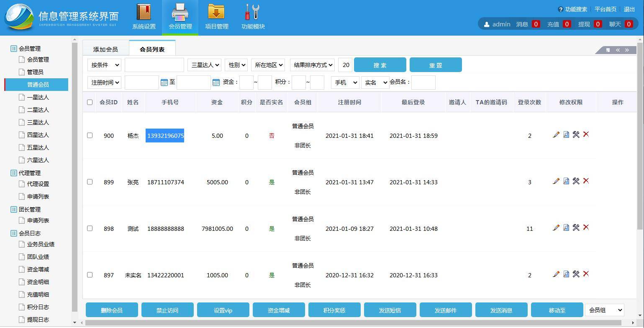Toggle the select-all checkbox in table header
Screen dimensions: 644x328
[90, 102]
